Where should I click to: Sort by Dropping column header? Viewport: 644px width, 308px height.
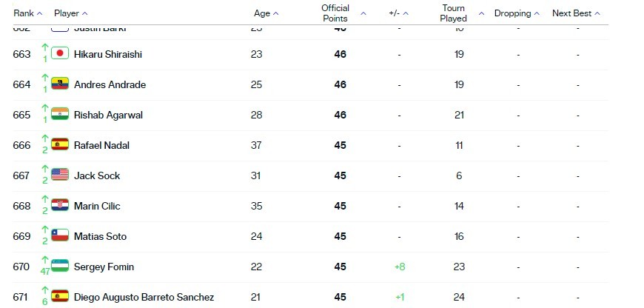point(517,13)
